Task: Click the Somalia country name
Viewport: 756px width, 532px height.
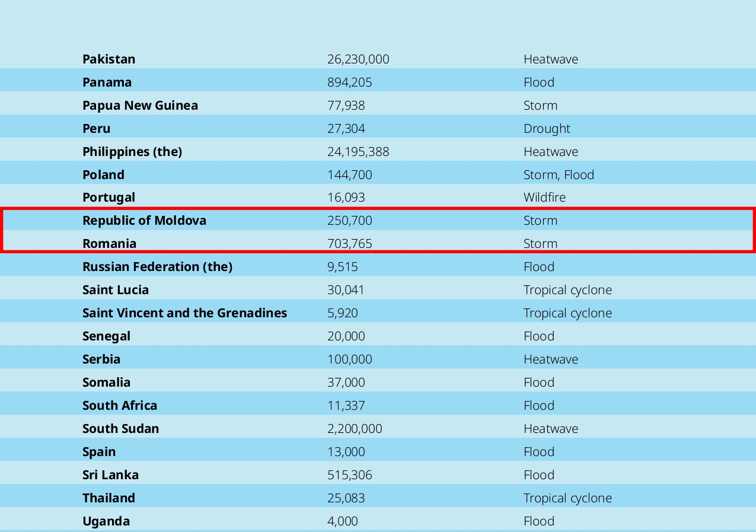Action: [x=106, y=383]
